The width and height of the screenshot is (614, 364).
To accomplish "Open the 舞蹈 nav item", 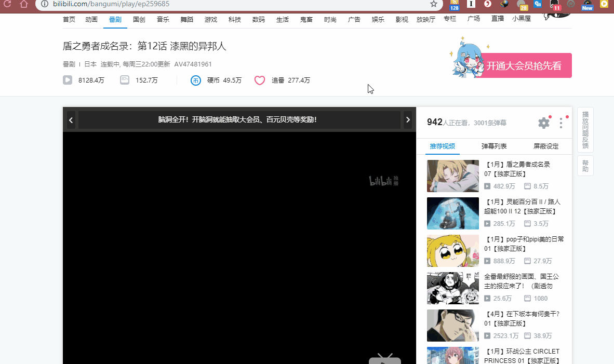I will coord(187,20).
